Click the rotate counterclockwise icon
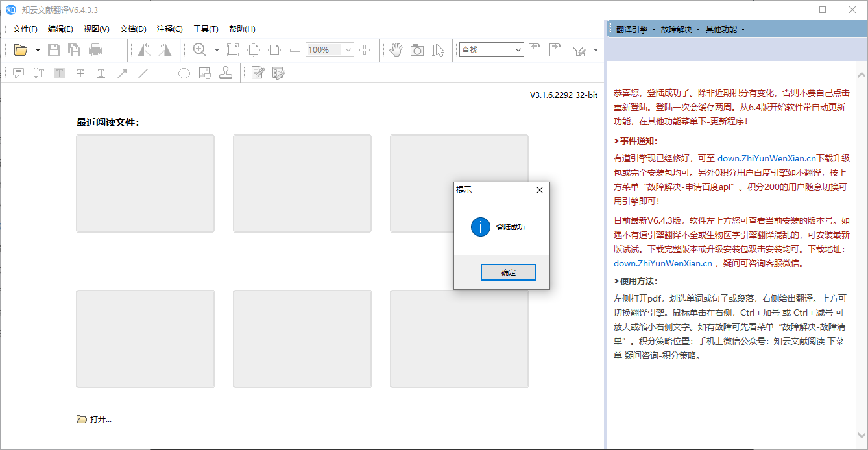The width and height of the screenshot is (868, 450). tap(145, 50)
